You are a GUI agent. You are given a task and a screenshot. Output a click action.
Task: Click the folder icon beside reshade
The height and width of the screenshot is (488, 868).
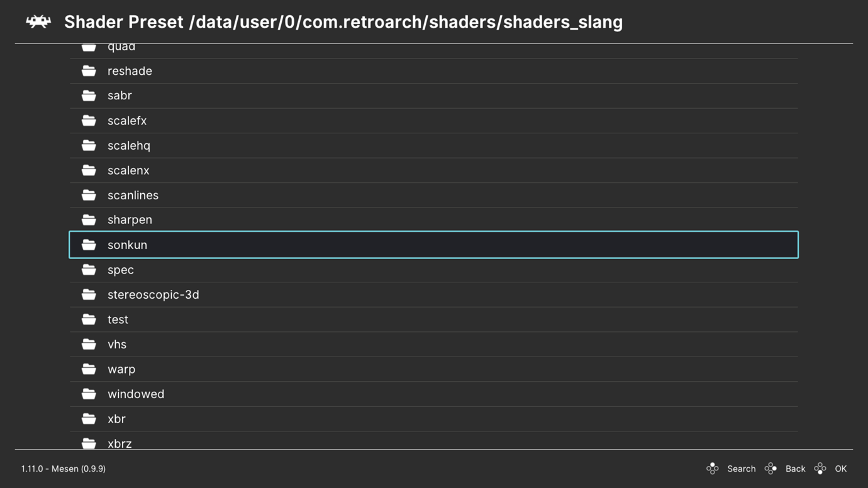[x=89, y=71]
